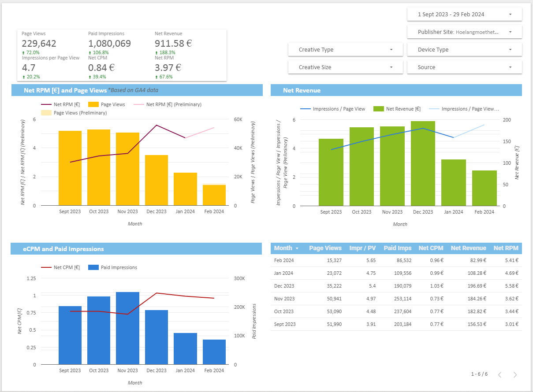Select the Sept 2023 table row
Viewport: 533px width, 392px height.
pyautogui.click(x=396, y=324)
